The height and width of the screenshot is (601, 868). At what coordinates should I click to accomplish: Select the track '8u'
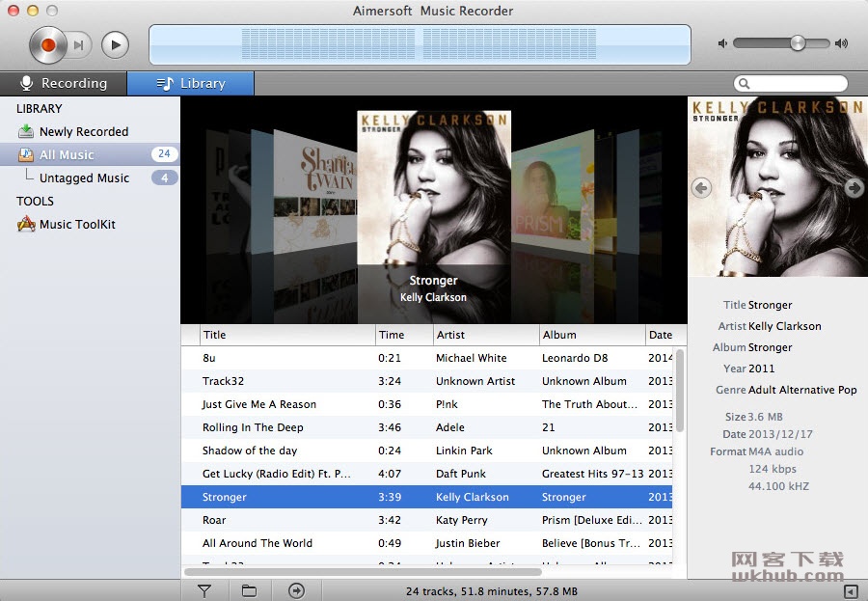pyautogui.click(x=427, y=358)
